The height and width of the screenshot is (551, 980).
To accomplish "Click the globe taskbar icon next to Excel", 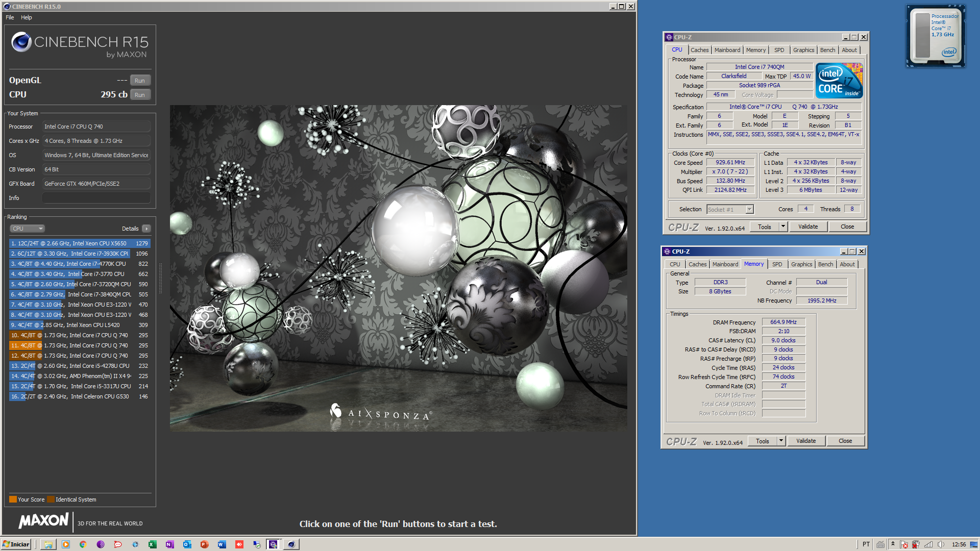I will pos(135,544).
